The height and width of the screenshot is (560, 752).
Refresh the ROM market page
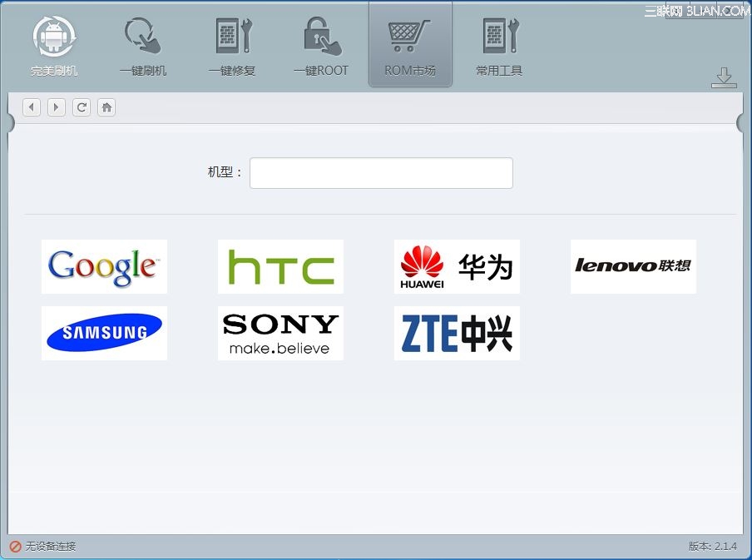82,107
